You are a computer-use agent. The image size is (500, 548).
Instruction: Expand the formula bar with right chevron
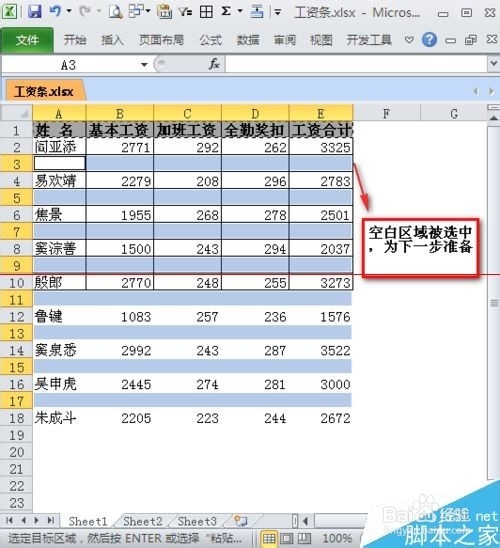point(493,64)
